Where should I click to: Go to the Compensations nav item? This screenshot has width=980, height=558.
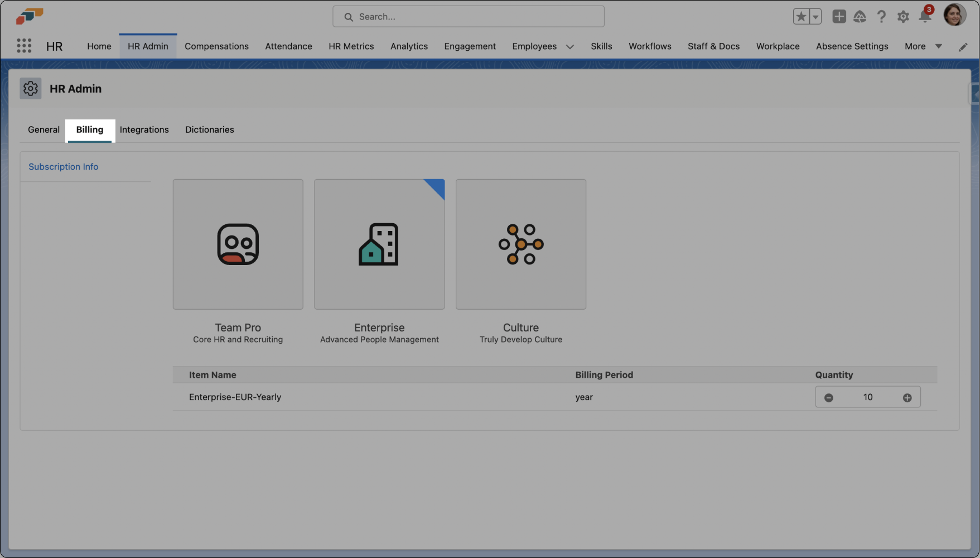(x=216, y=46)
